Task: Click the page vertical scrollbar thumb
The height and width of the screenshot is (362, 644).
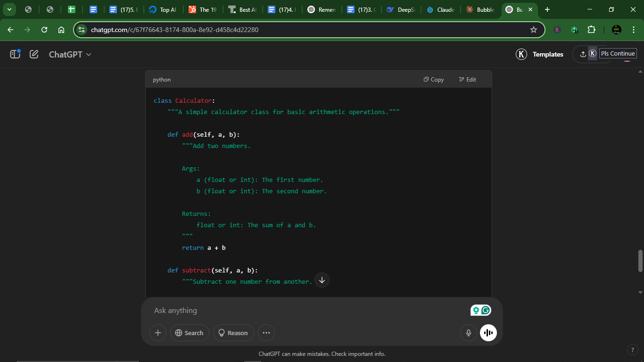Action: (640, 261)
